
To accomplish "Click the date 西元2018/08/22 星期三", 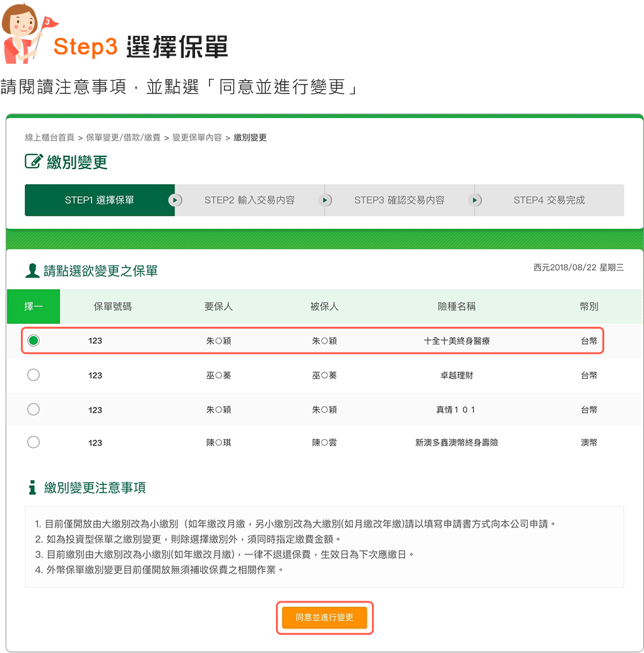I will pos(578,268).
